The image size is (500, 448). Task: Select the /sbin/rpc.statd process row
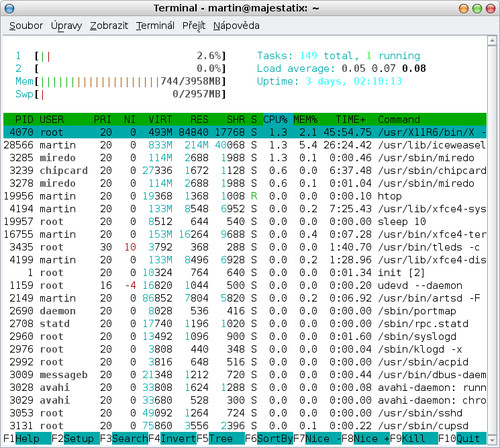[245, 324]
